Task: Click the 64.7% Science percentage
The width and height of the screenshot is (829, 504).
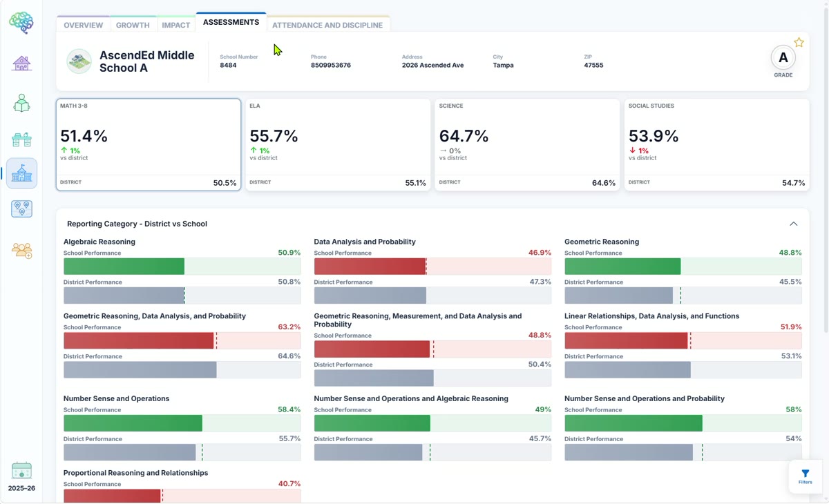Action: pyautogui.click(x=464, y=136)
